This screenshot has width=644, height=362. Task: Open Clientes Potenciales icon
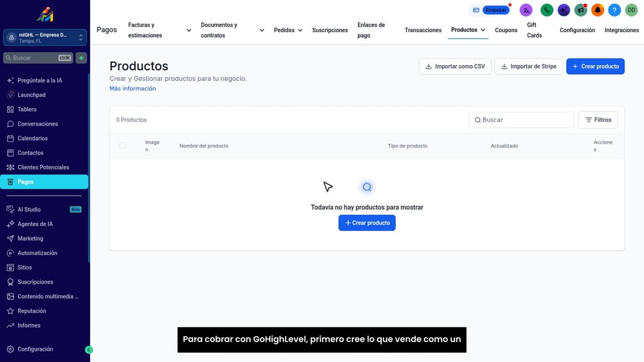[x=11, y=168]
